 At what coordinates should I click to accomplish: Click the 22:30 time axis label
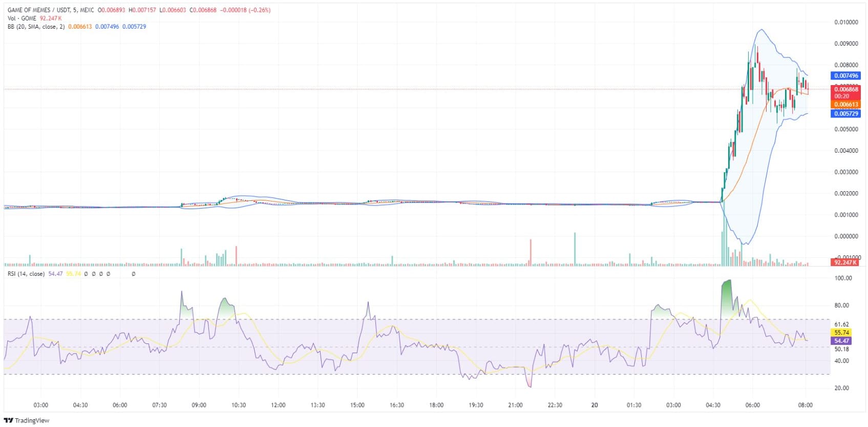(555, 405)
